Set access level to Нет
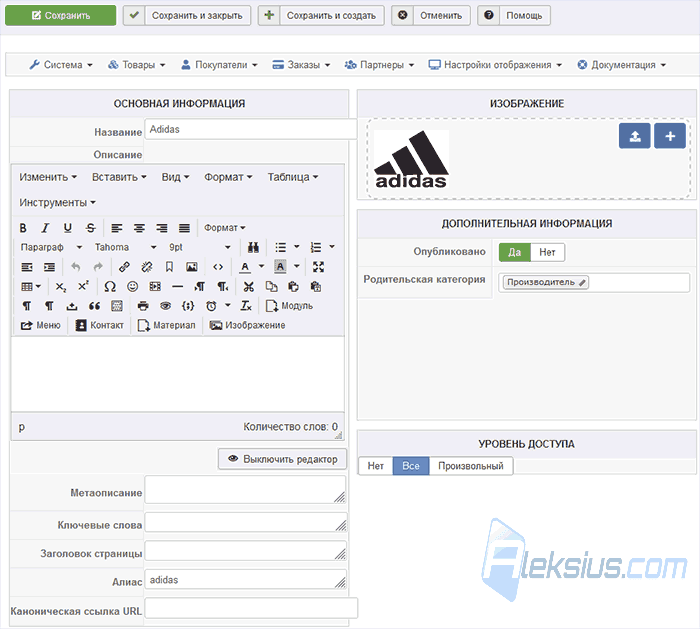Screen dimensions: 700x629 [375, 466]
